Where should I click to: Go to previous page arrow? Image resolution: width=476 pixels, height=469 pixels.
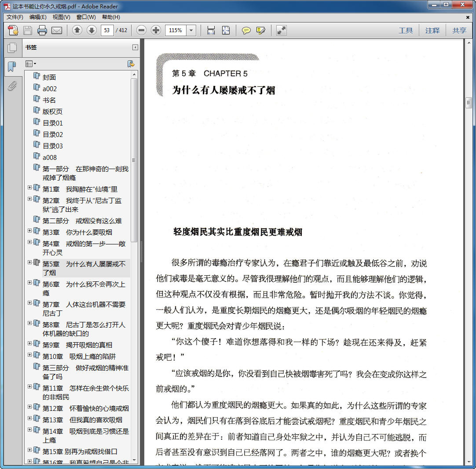pyautogui.click(x=77, y=30)
